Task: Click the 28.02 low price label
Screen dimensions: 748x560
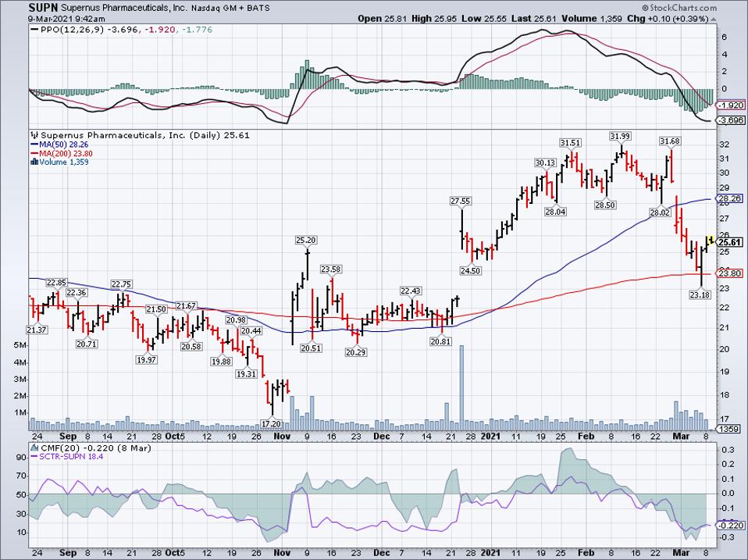Action: coord(660,212)
